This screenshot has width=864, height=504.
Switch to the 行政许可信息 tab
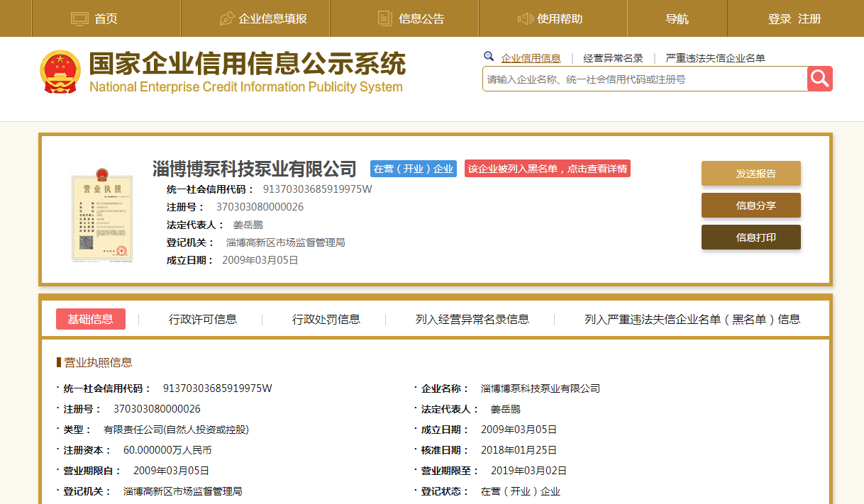click(x=203, y=319)
